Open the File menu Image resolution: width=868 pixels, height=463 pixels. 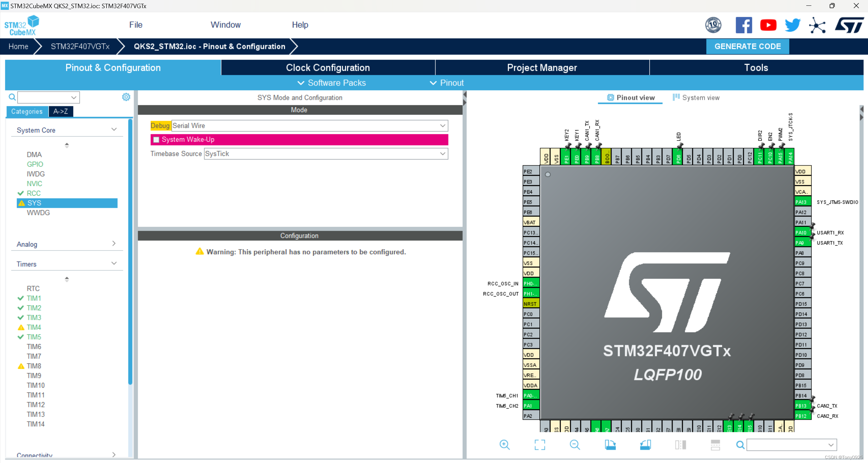pyautogui.click(x=136, y=25)
